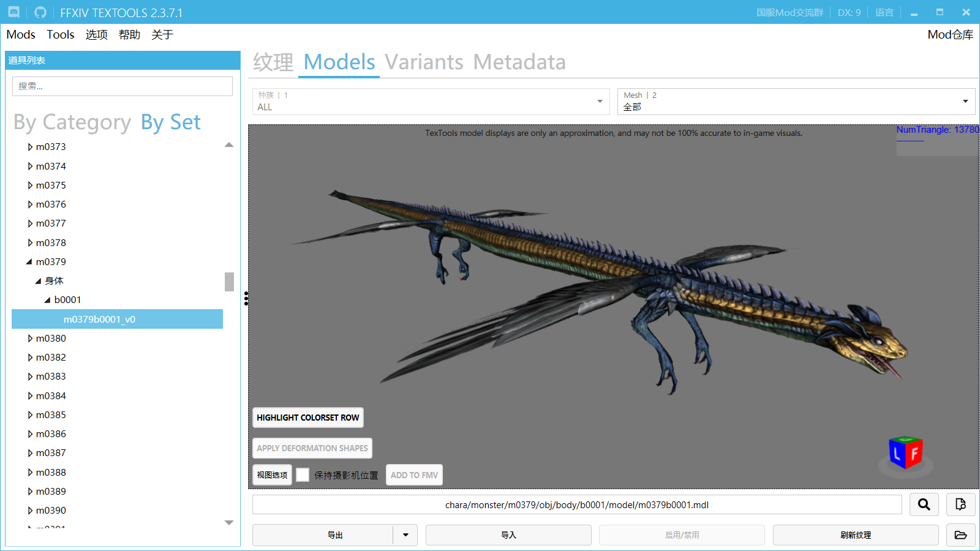Click the NumTriangle: 13780 readout
Image resolution: width=980 pixels, height=551 pixels.
tap(938, 130)
